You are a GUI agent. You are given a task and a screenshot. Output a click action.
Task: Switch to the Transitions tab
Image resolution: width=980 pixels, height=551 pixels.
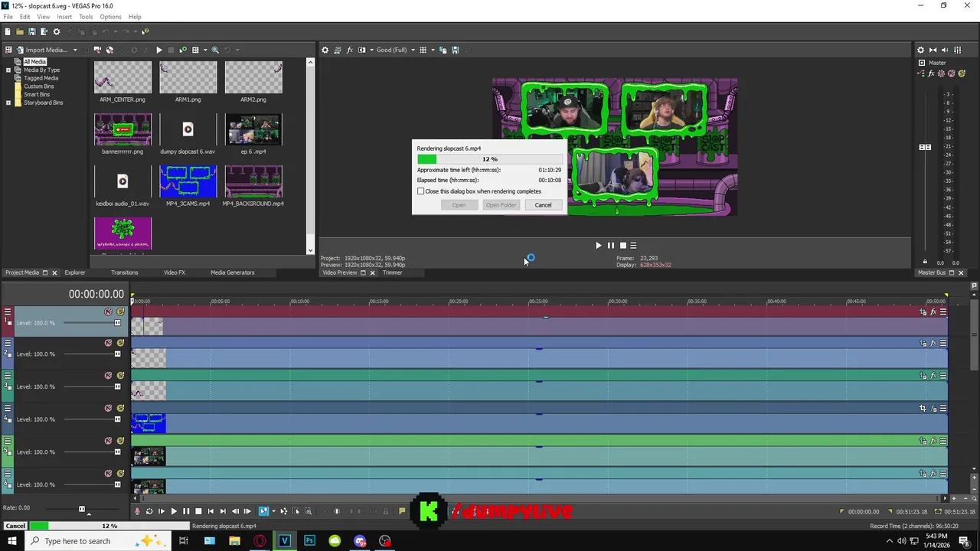tap(125, 272)
